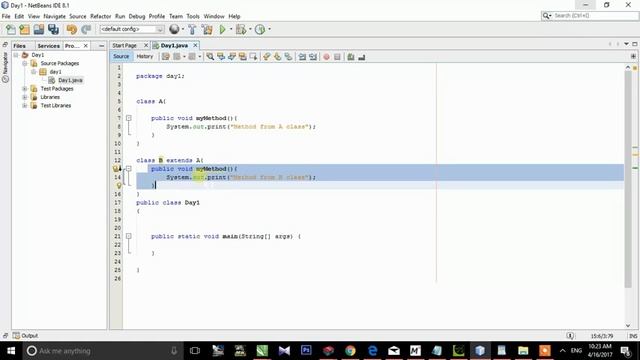640x360 pixels.
Task: Click the Debug Project icon
Action: [x=241, y=29]
